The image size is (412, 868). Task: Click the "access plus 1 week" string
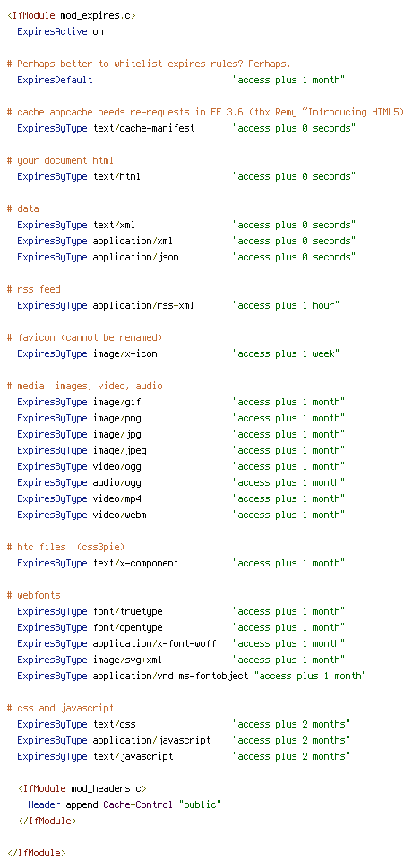pos(287,353)
